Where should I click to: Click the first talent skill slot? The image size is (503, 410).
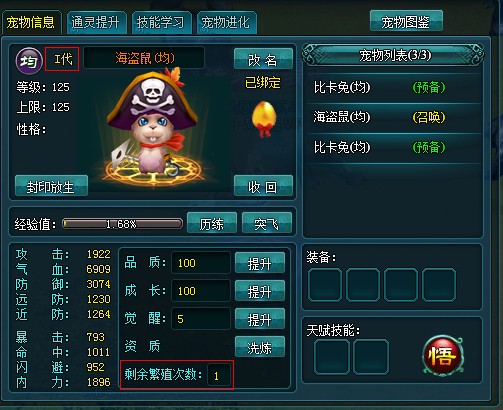[332, 357]
